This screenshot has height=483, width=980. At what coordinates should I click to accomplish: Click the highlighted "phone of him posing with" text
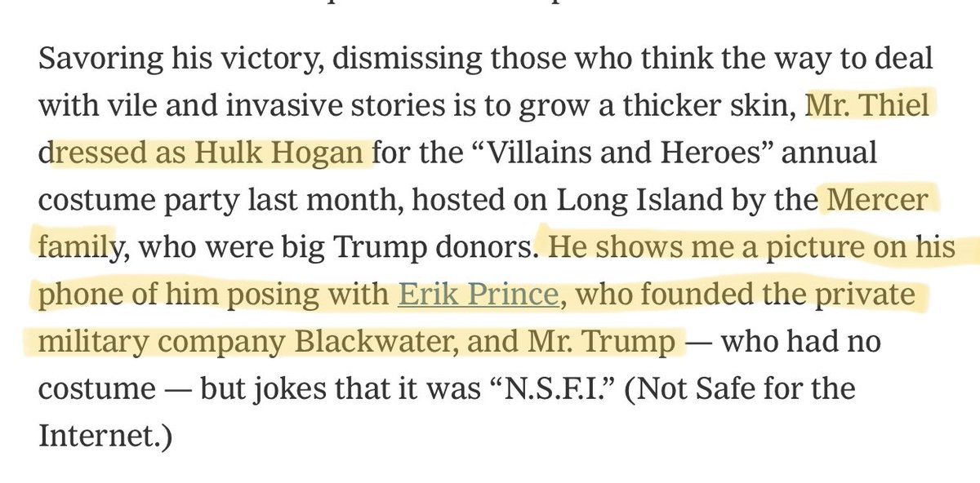point(213,295)
